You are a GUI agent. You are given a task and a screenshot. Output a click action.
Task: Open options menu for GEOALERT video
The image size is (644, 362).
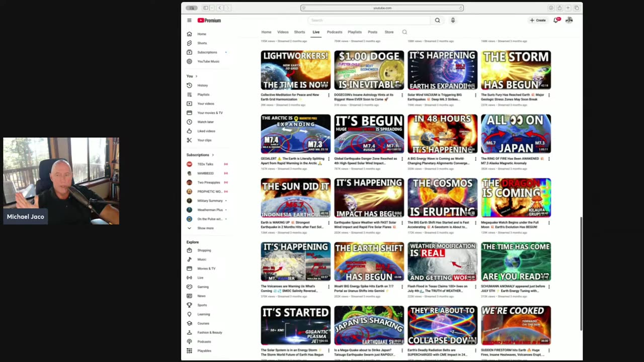pos(329,159)
